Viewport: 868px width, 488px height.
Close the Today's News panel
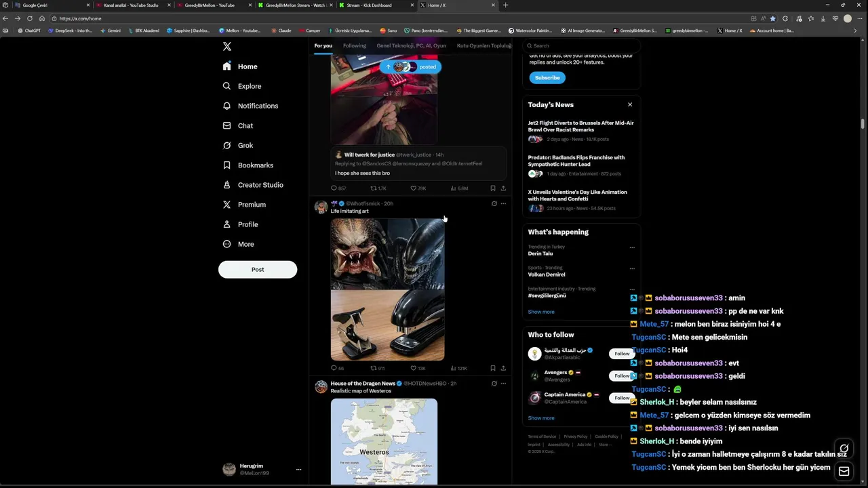(x=630, y=104)
